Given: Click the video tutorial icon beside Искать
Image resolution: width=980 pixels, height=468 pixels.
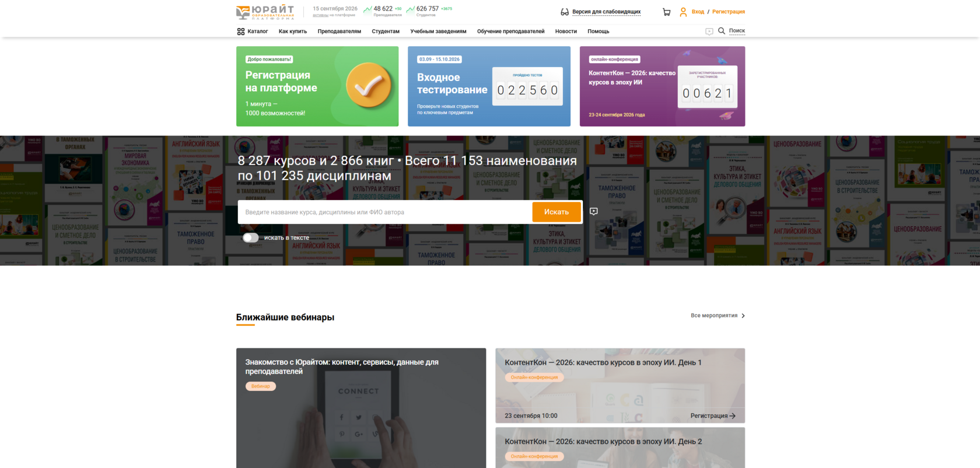Looking at the screenshot, I should [594, 211].
